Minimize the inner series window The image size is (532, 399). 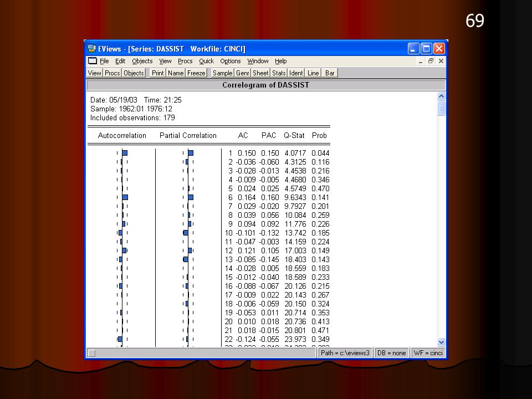coord(421,62)
